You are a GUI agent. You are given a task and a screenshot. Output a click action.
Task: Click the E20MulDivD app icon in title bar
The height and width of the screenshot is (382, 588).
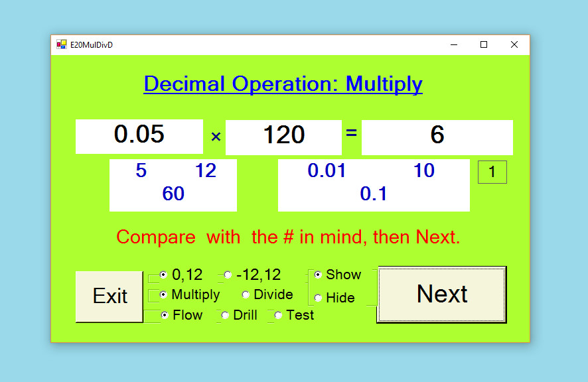[62, 44]
